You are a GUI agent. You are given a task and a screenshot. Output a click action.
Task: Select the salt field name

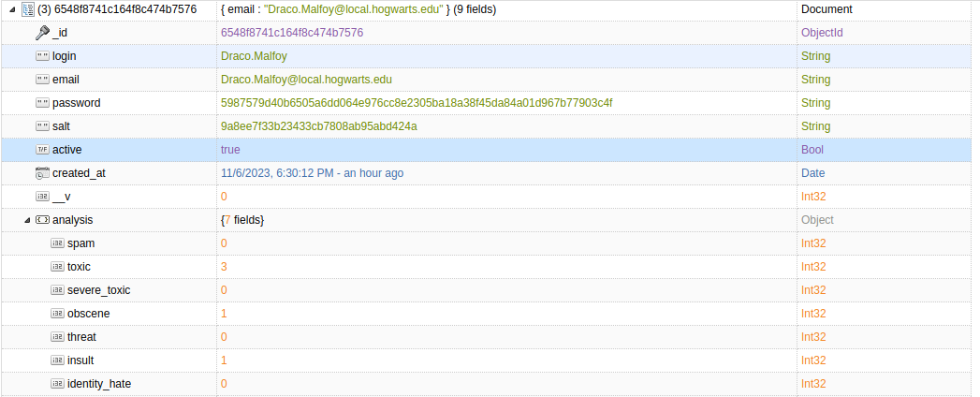pos(61,126)
